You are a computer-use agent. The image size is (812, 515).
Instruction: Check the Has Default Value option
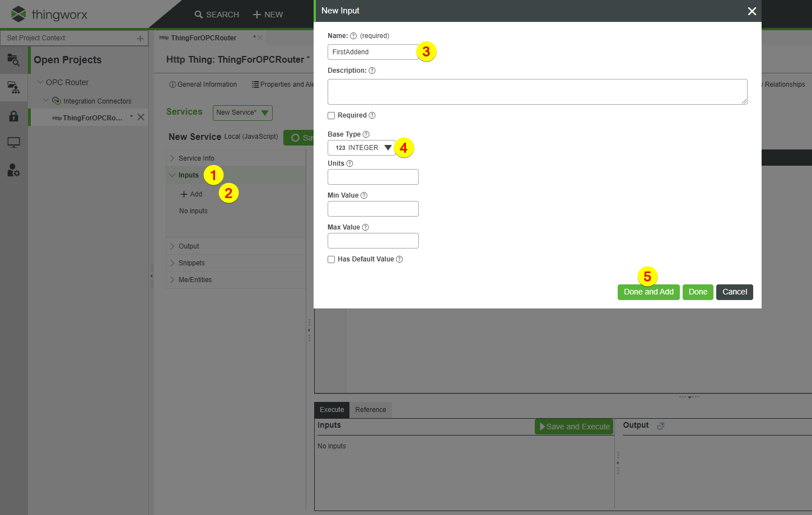331,259
